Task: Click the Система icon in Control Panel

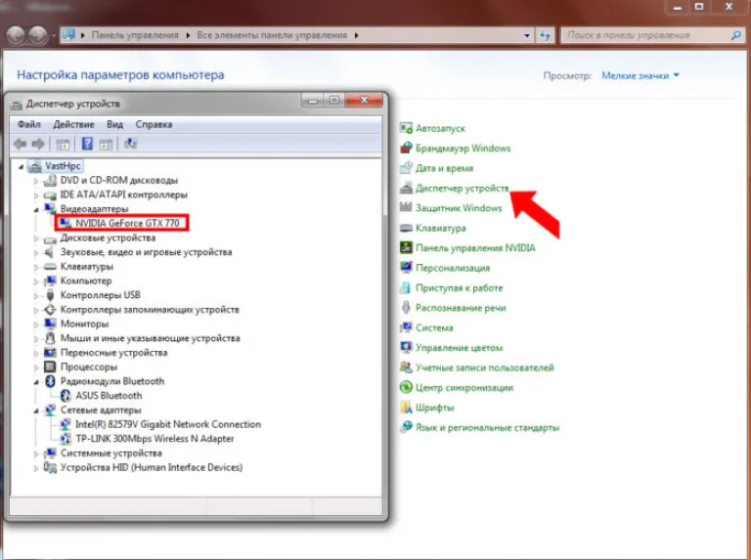Action: (406, 327)
